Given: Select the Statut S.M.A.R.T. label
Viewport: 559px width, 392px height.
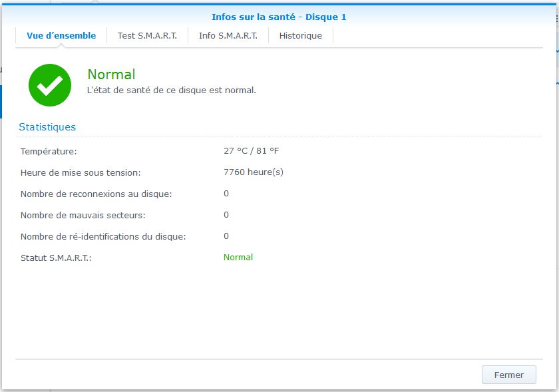Looking at the screenshot, I should [x=56, y=258].
